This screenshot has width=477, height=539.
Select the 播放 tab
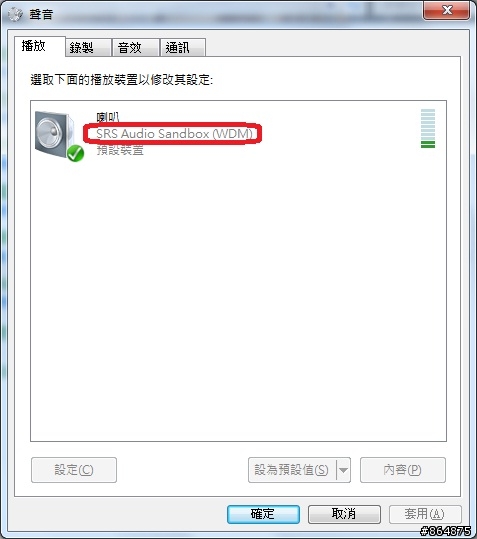(40, 46)
